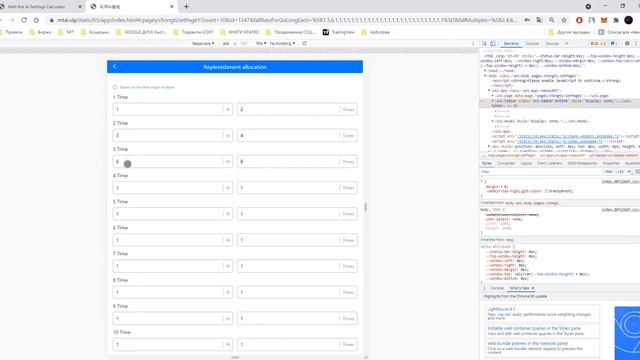Open the MetaMask fox extension
Image resolution: width=640 pixels, height=360 pixels.
[604, 20]
